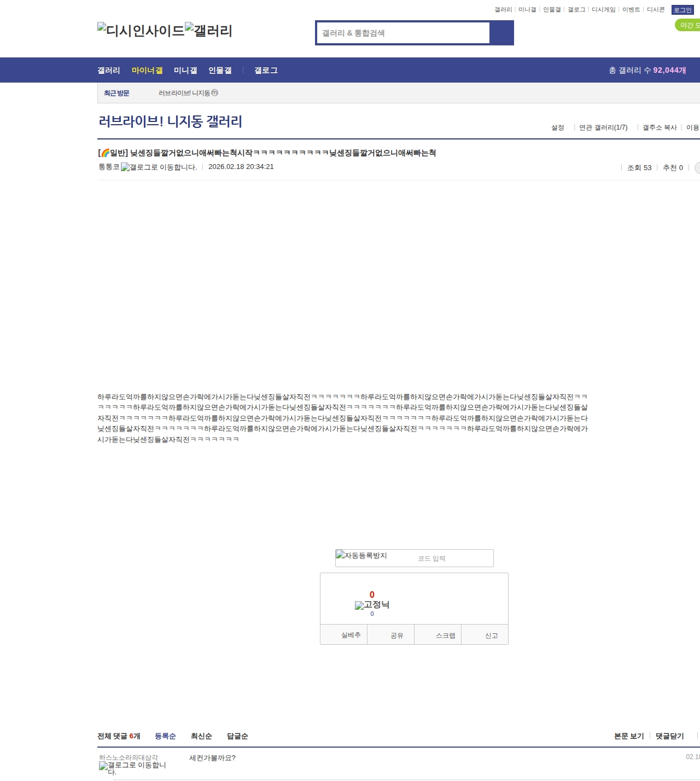Screen dimensions: 700x781
Task: Click the 자동등록방지 captcha image
Action: 361,556
